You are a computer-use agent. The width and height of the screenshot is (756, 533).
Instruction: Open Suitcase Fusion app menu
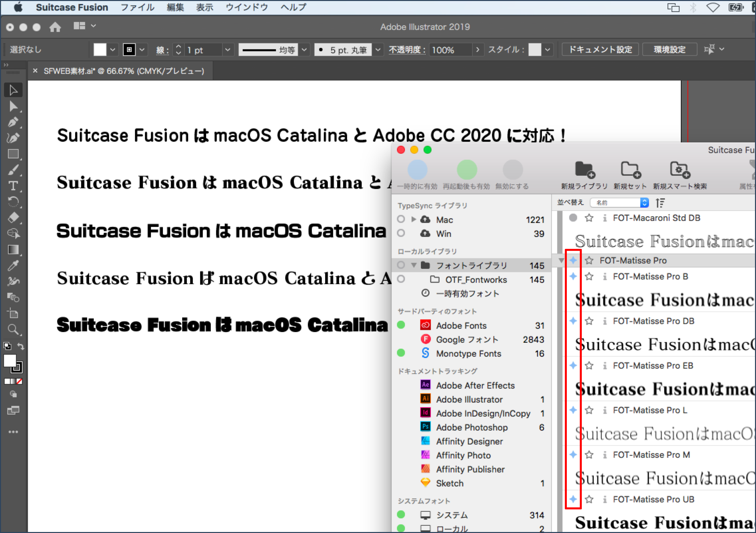point(72,7)
